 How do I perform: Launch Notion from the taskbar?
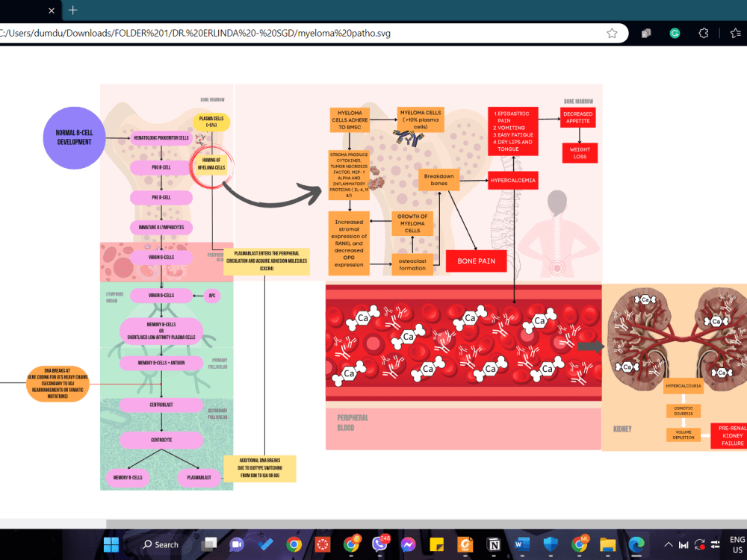[494, 544]
